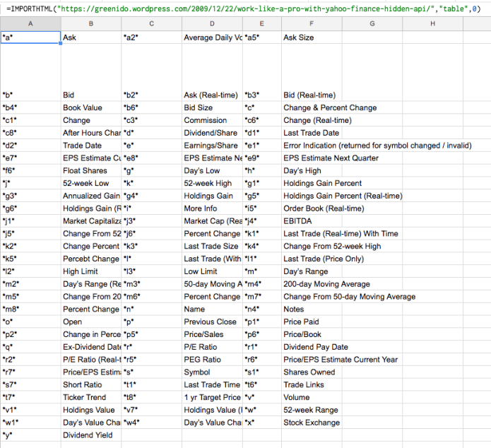Image resolution: width=491 pixels, height=448 pixels.
Task: Click 'Last Trade (Real-time) With Time' cell
Action: (x=341, y=233)
